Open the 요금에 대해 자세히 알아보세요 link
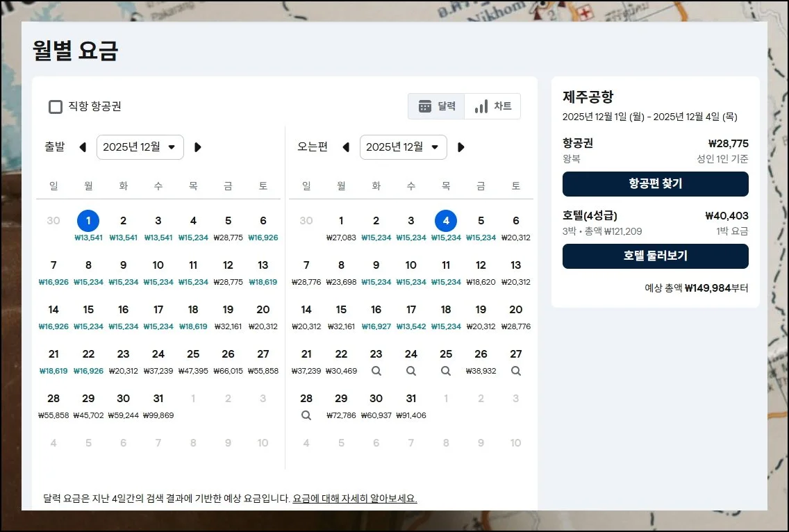Image resolution: width=789 pixels, height=532 pixels. click(x=354, y=499)
